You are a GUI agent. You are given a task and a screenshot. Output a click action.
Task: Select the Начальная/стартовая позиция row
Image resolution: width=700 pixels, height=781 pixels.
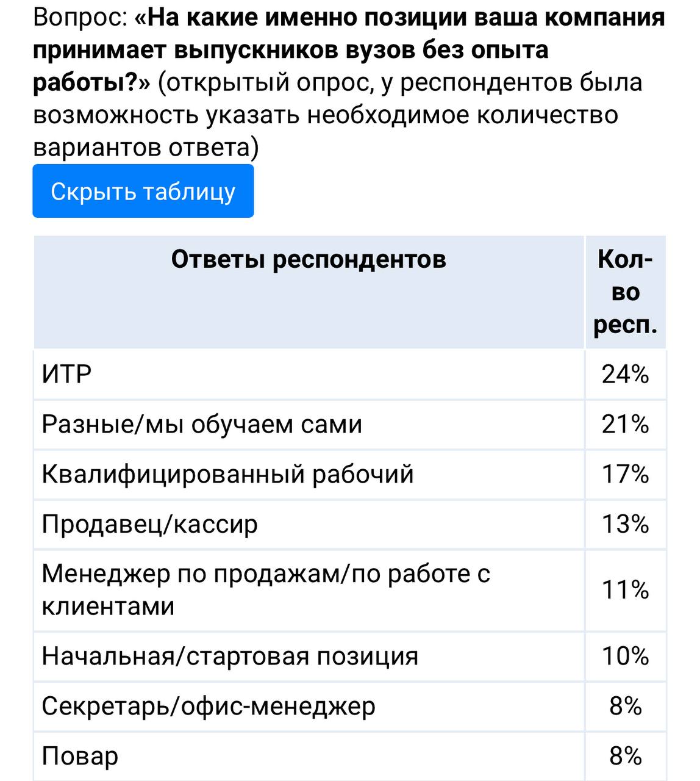(350, 657)
